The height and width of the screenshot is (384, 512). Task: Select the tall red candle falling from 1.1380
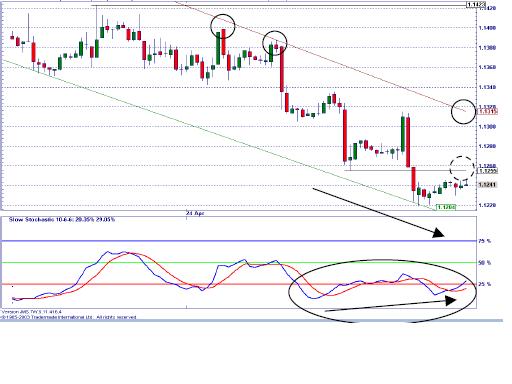[282, 69]
